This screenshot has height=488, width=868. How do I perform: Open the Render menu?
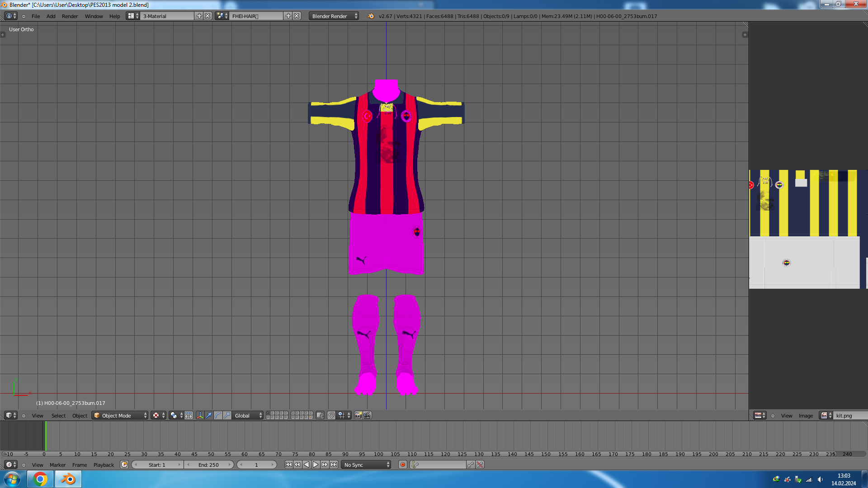[70, 16]
